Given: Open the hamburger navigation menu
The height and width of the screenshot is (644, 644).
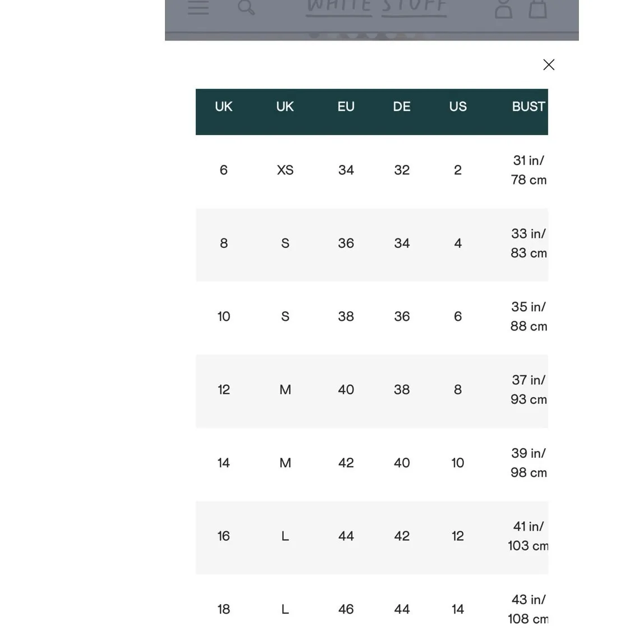Looking at the screenshot, I should pos(198,8).
